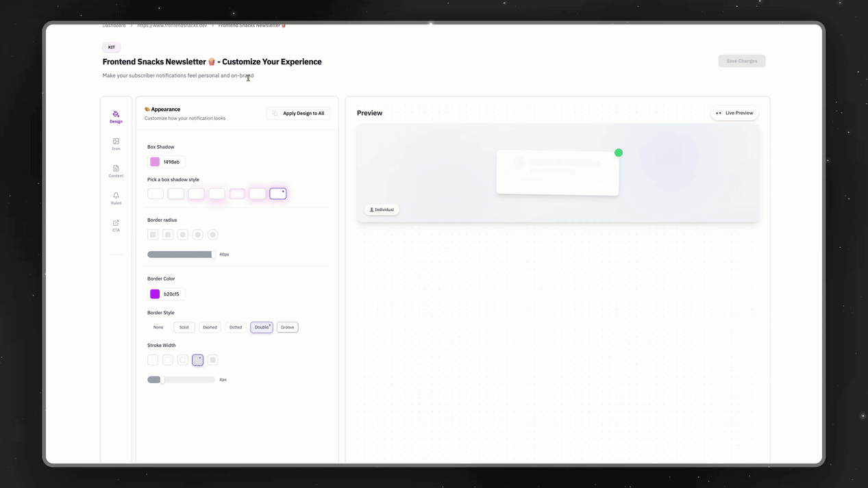Open the CTA external-link icon

(x=116, y=225)
